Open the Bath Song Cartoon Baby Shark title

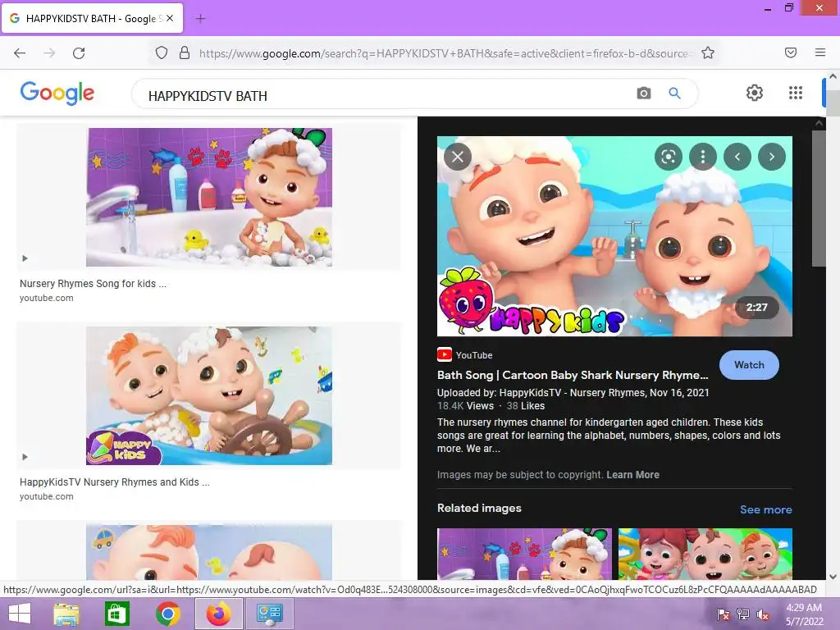[x=573, y=375]
